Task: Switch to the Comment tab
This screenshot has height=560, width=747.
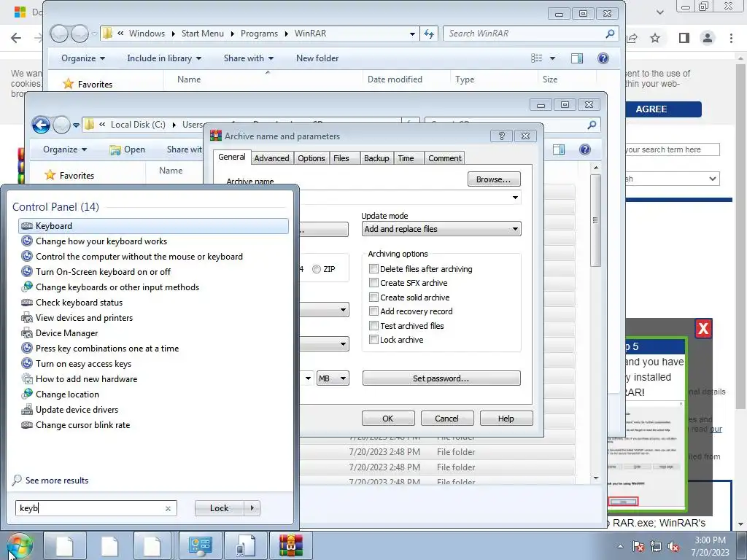Action: click(x=444, y=158)
